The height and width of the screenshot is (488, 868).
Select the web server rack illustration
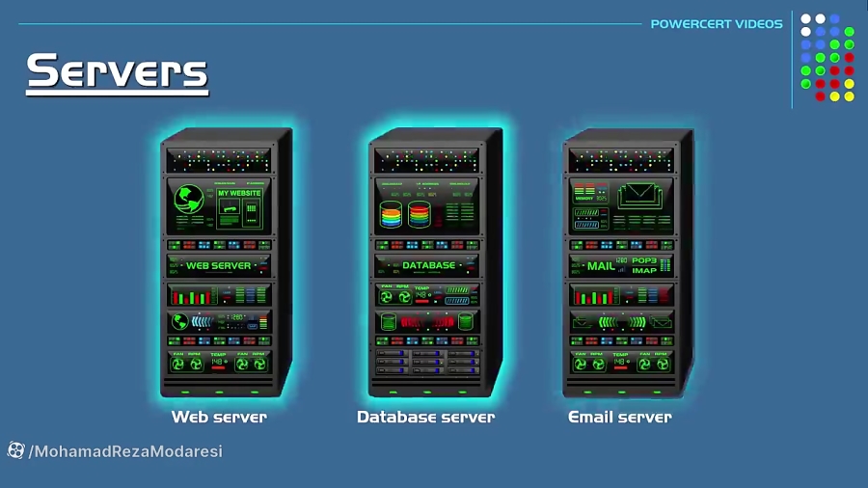click(x=227, y=262)
